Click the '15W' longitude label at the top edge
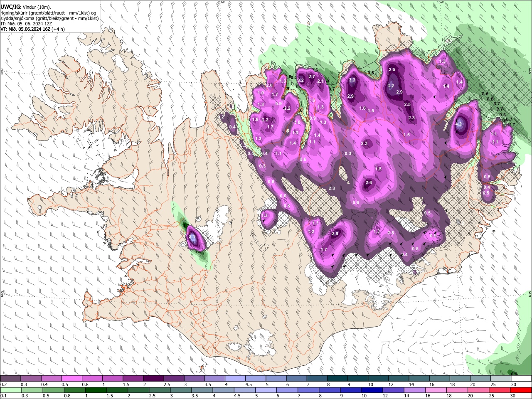This screenshot has height=399, width=532. [x=440, y=2]
